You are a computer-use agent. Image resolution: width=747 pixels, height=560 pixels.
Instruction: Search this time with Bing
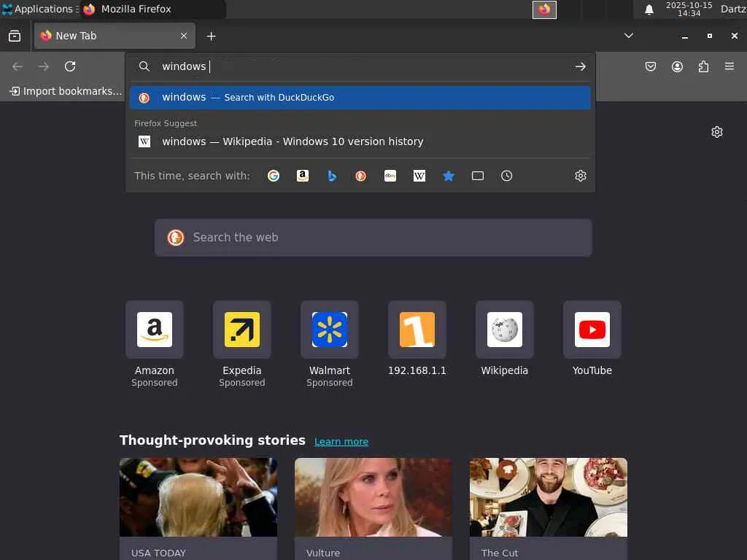pos(332,176)
